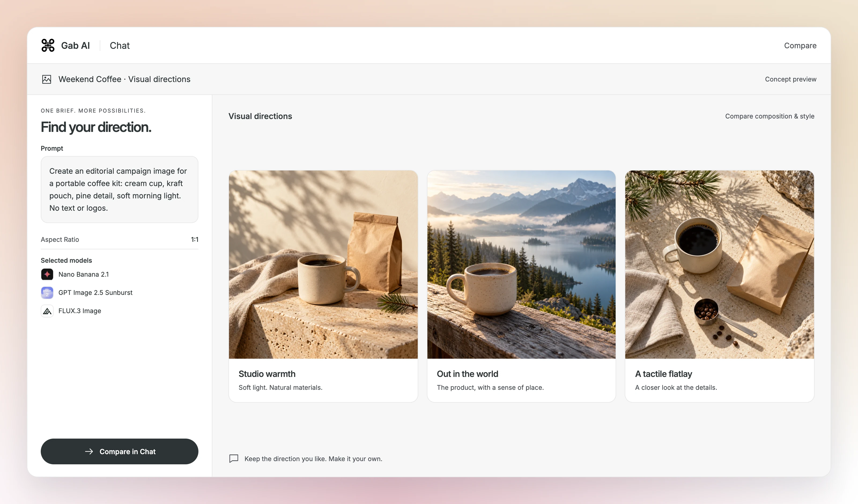
Task: Click the Visual directions section heading
Action: 260,116
